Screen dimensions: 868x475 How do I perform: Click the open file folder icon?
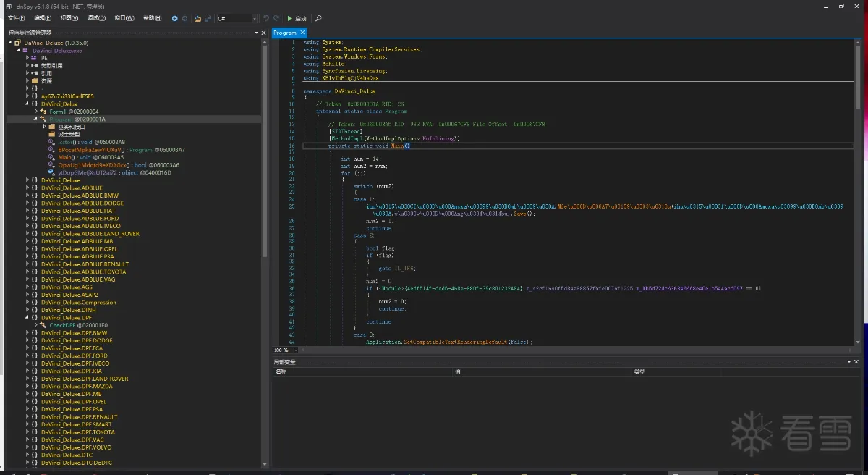(197, 18)
